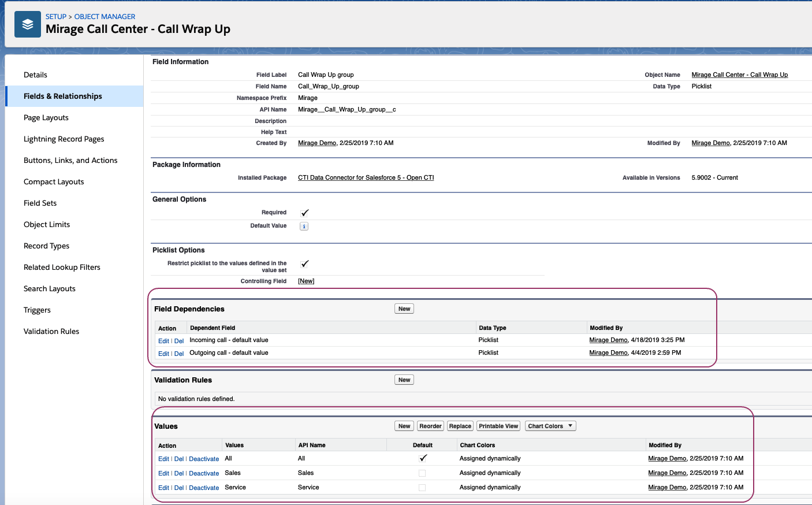Open Lightning Record Pages

point(64,139)
